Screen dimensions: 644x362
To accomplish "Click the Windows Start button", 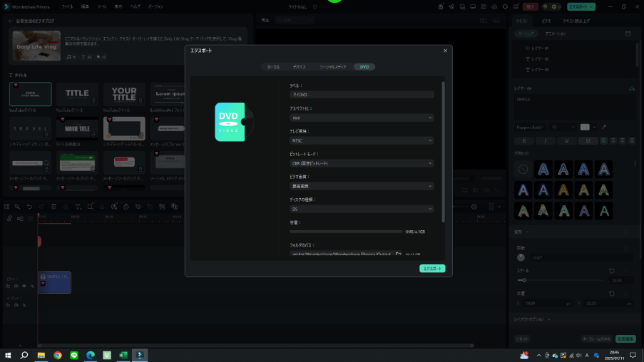I will 8,355.
